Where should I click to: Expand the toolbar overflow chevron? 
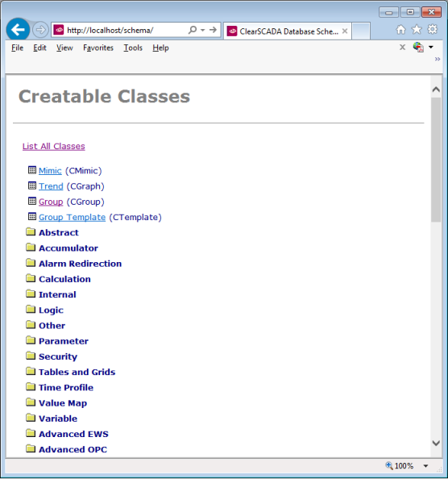(x=438, y=59)
